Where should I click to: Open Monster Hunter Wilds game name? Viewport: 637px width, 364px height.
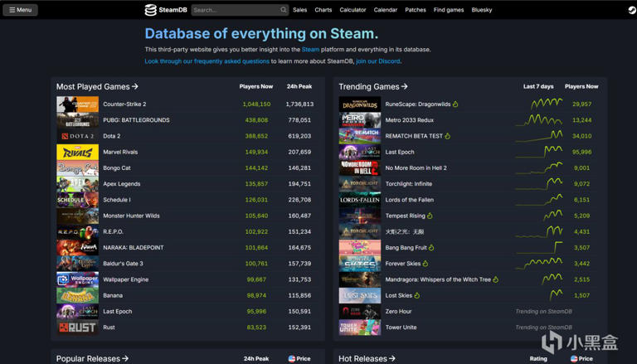[131, 216]
